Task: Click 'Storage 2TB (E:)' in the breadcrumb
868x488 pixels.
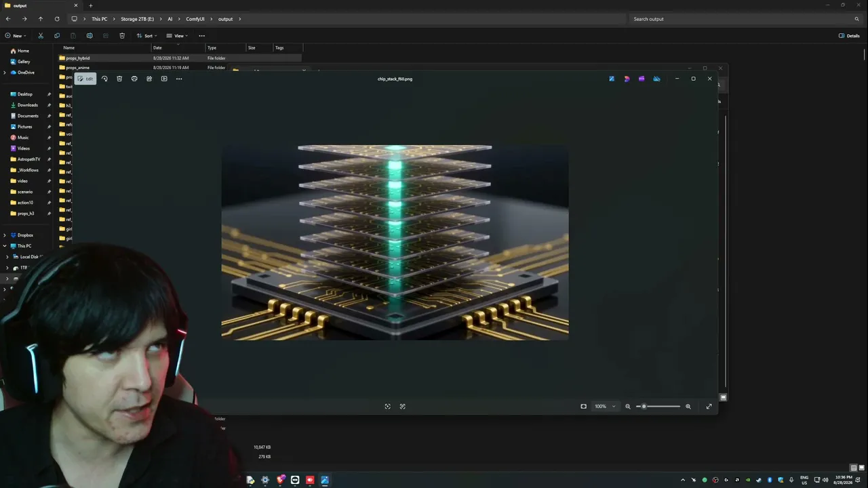Action: point(137,19)
